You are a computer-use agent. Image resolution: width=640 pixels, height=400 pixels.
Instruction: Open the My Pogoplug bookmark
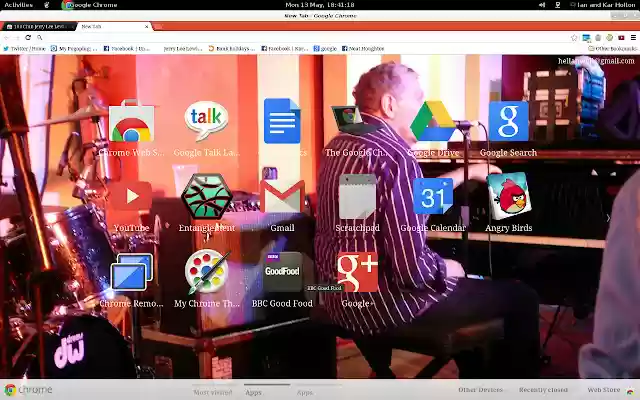pos(74,49)
